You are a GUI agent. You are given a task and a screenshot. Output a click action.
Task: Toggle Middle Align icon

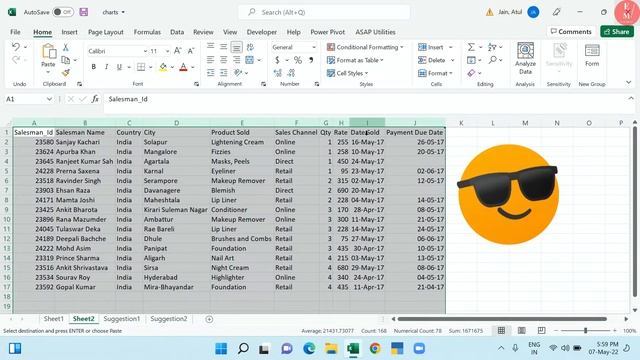(x=224, y=47)
